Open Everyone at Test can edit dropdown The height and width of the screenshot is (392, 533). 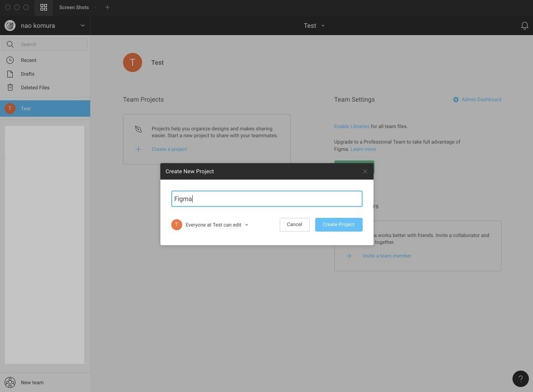pyautogui.click(x=216, y=225)
